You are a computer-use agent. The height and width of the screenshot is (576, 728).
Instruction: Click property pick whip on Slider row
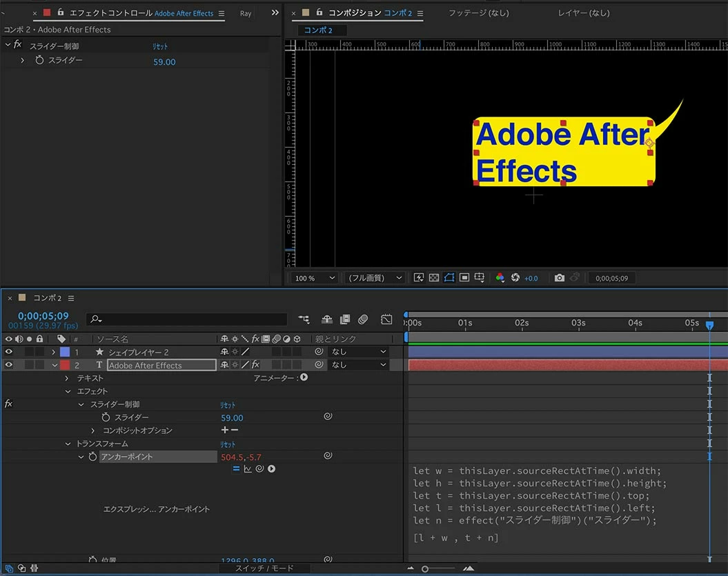click(x=328, y=417)
